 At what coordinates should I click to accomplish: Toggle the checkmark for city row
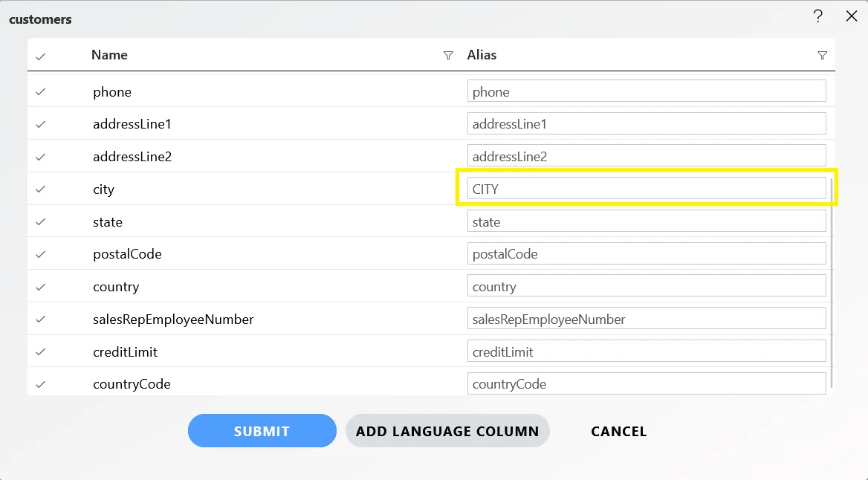click(x=40, y=189)
